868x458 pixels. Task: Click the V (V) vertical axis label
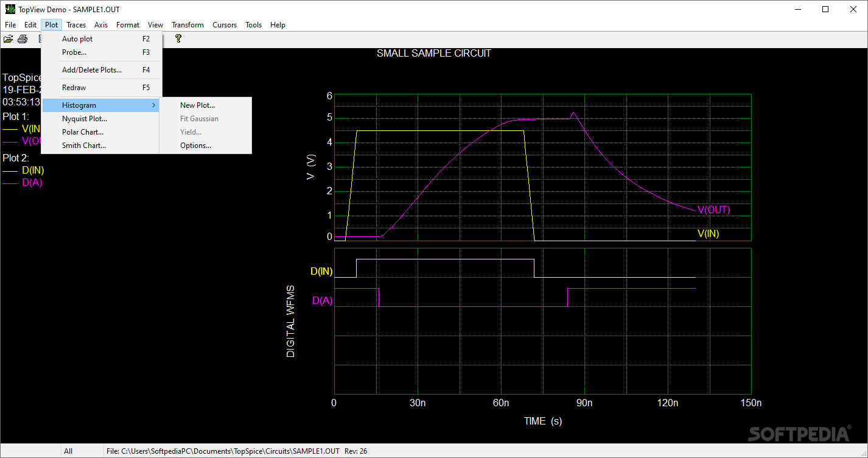[x=311, y=167]
